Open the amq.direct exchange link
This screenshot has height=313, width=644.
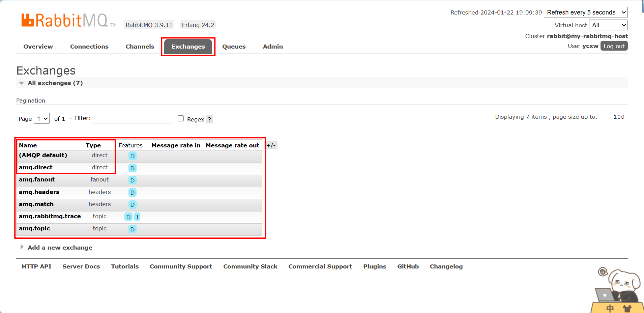[36, 167]
